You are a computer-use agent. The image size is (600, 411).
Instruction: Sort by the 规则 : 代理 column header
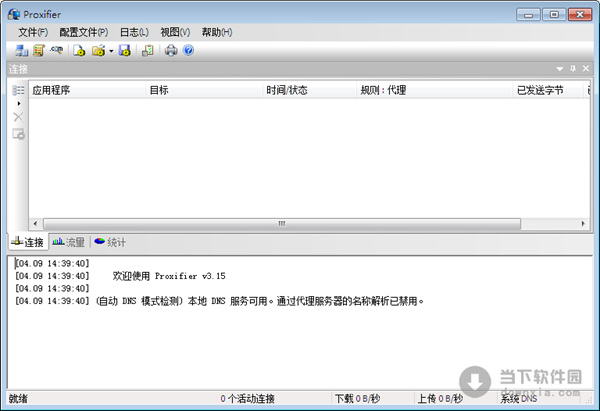pos(434,90)
